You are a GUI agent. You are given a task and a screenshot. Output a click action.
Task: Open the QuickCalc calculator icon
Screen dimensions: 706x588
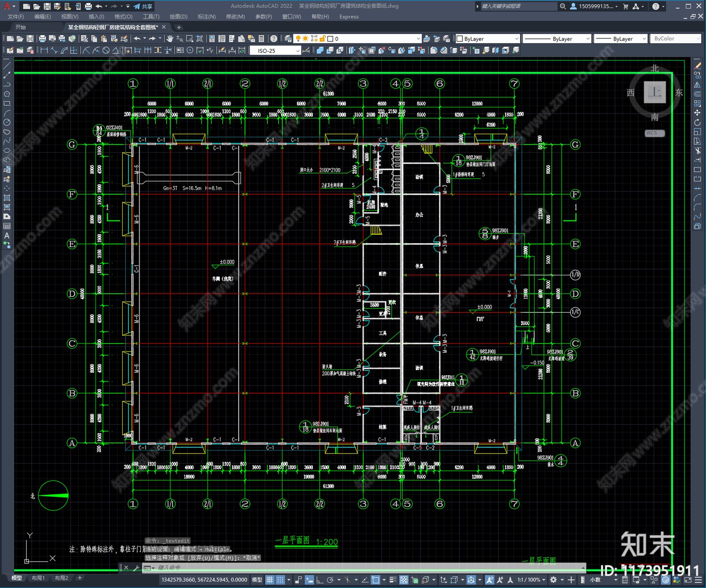[x=261, y=39]
